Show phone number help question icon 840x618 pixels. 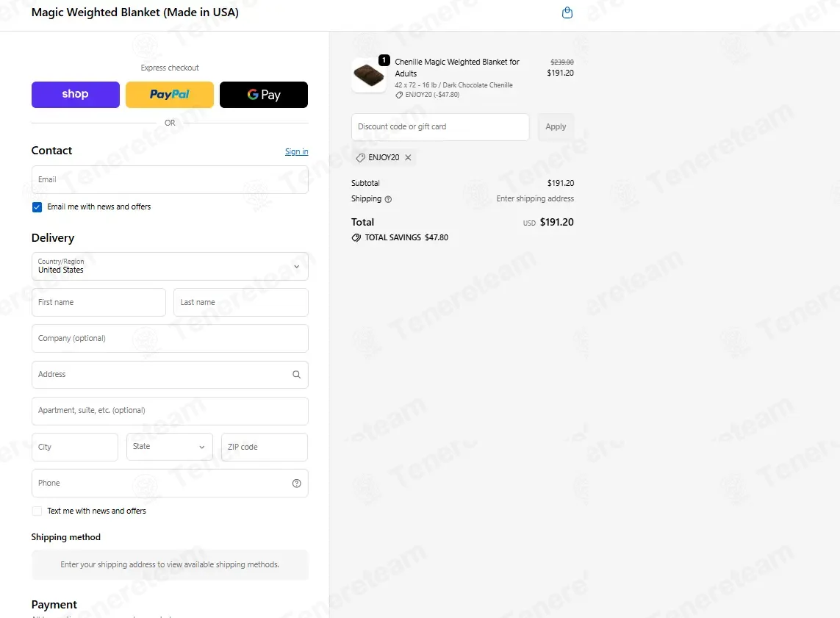296,483
